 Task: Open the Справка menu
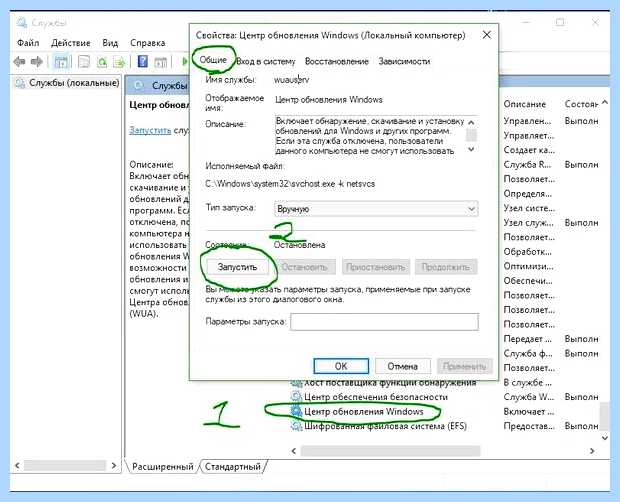[147, 43]
